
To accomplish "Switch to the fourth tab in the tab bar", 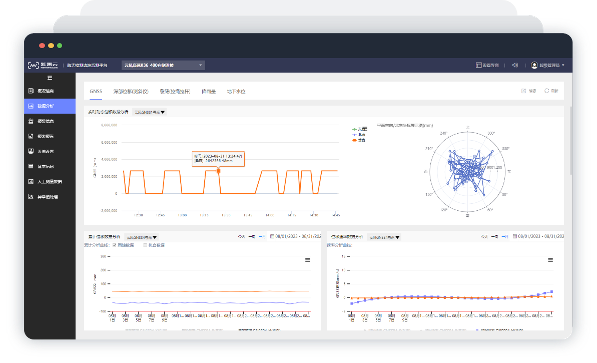I will 208,91.
